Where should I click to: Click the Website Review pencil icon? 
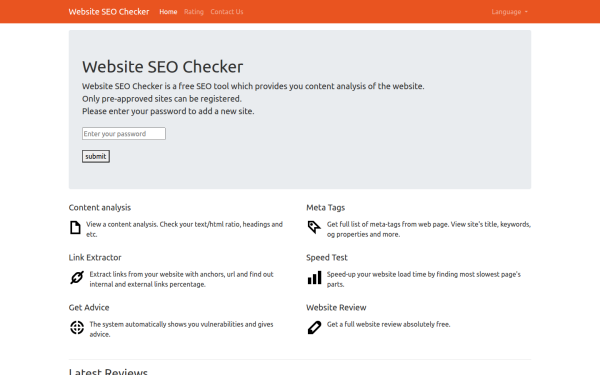(314, 328)
